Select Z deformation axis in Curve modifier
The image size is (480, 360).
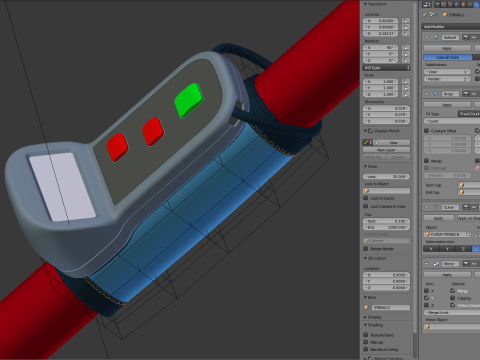pyautogui.click(x=464, y=249)
